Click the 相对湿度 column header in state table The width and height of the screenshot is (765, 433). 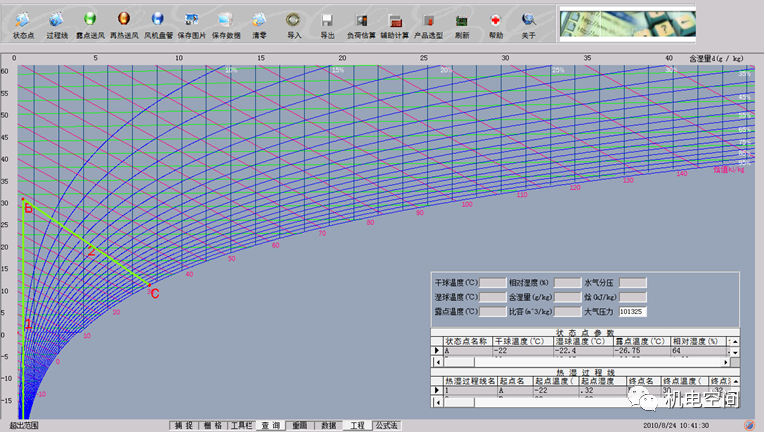[x=698, y=341]
